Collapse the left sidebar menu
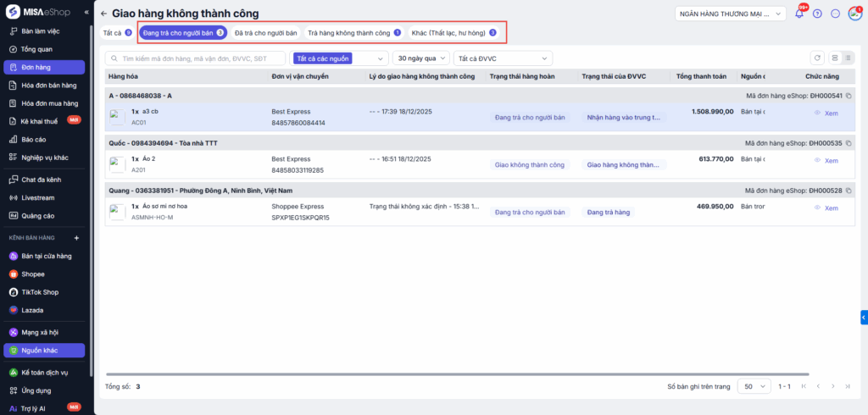The height and width of the screenshot is (415, 868). (86, 13)
